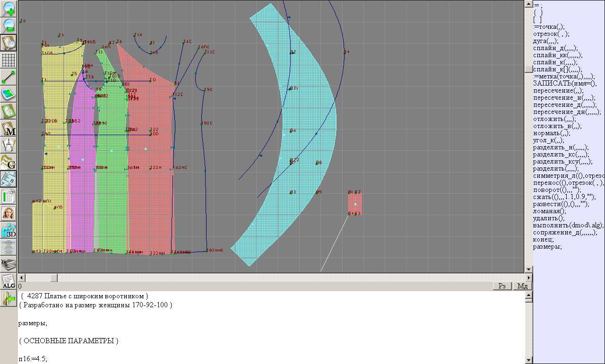Select 'пересечение(,,);' command entry

[x=558, y=90]
